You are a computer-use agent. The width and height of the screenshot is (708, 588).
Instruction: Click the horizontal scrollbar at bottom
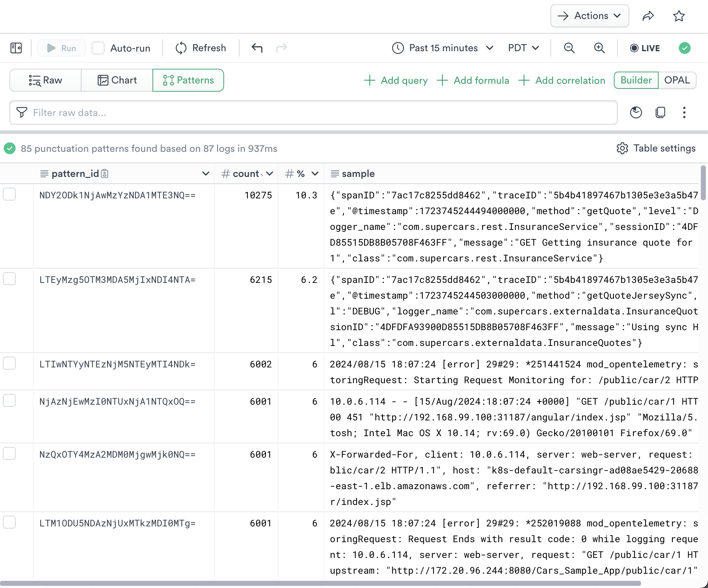click(320, 583)
